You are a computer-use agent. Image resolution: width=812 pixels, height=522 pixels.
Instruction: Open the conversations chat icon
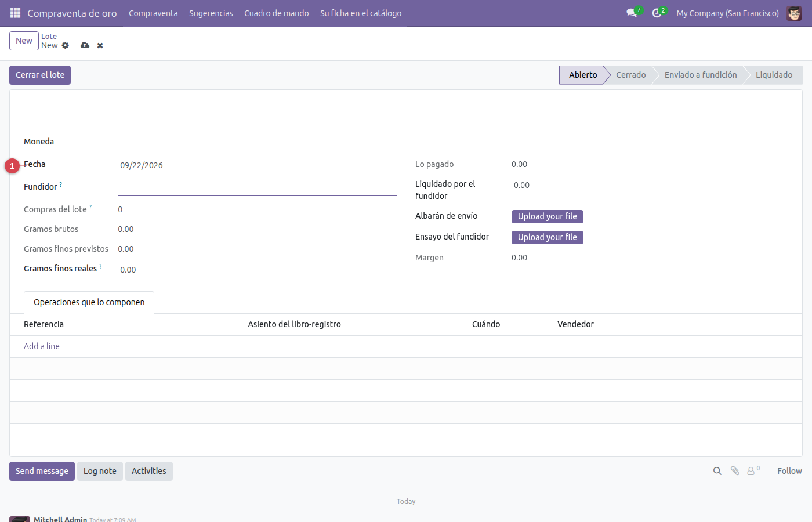(632, 13)
